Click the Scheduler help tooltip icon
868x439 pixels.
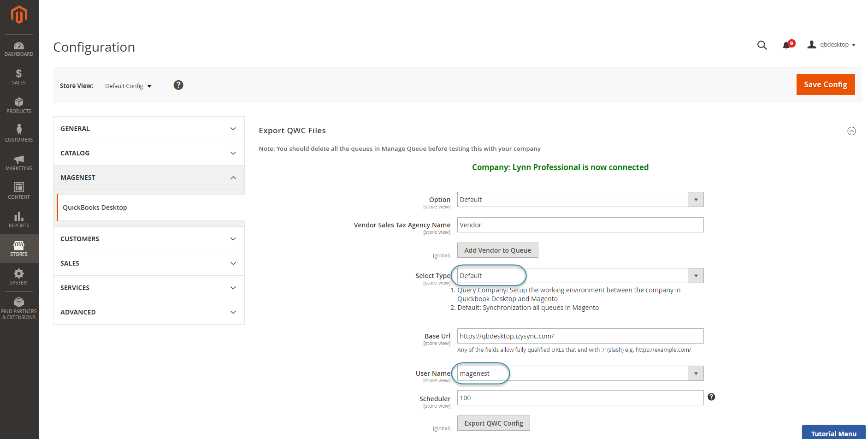tap(711, 397)
